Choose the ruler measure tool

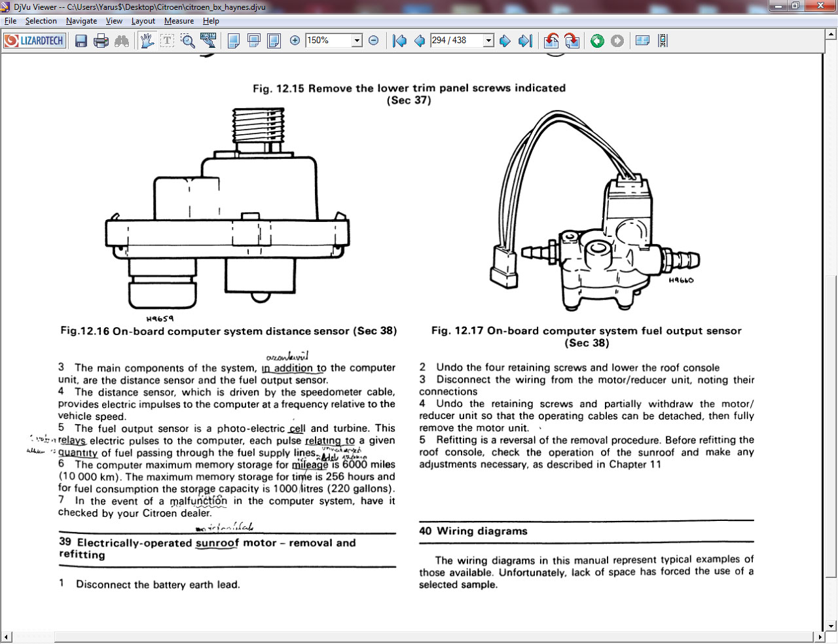click(x=209, y=41)
